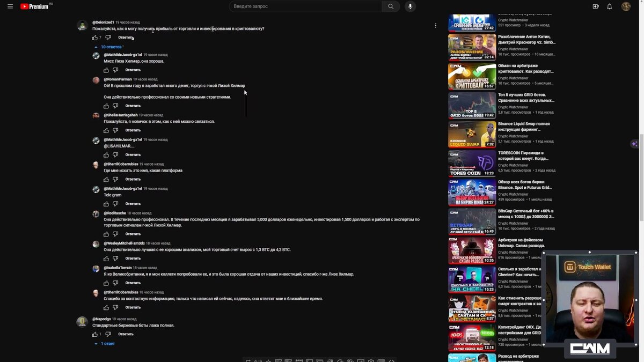Reply to the @Delonized1 comment via Ответить
This screenshot has width=644, height=362.
[126, 38]
